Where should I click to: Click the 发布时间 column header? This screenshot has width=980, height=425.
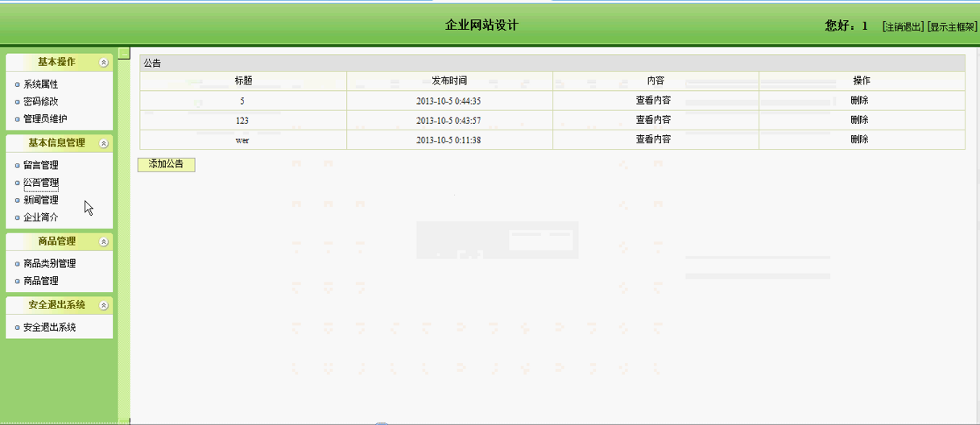(449, 81)
